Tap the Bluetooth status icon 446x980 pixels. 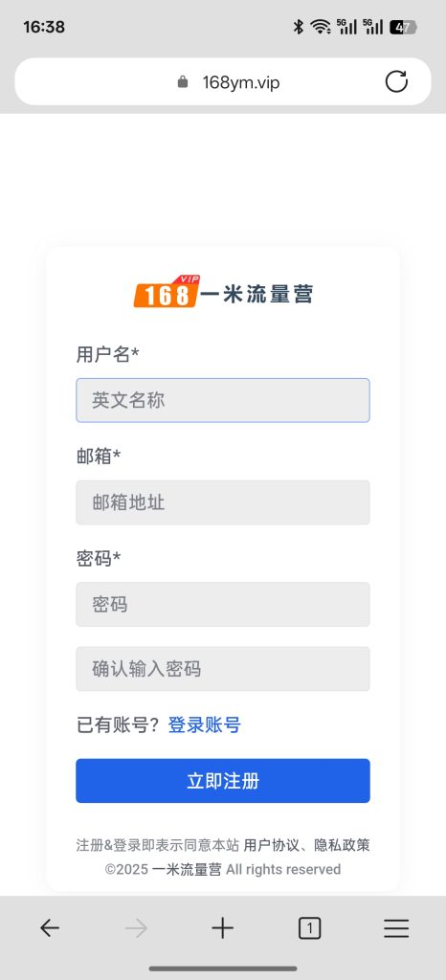[298, 27]
